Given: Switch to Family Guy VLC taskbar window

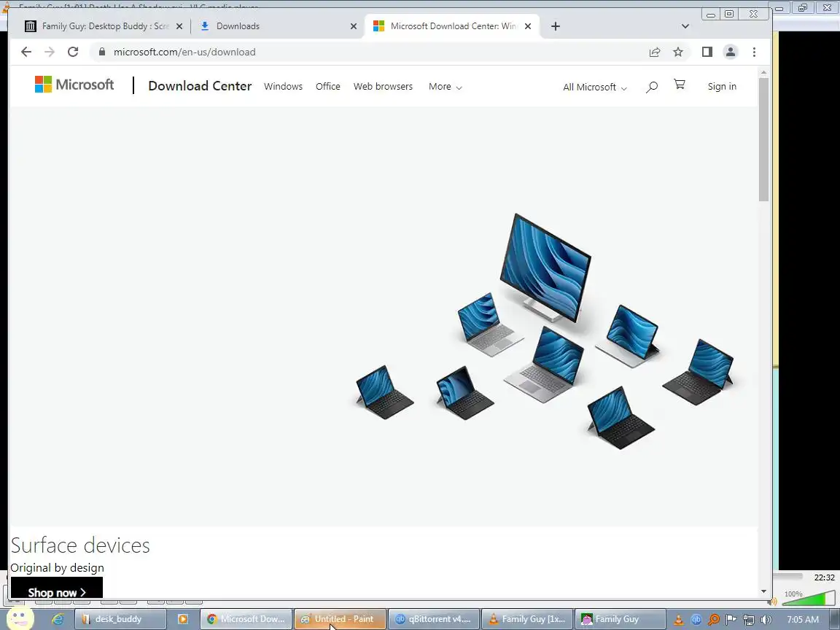Looking at the screenshot, I should [x=527, y=619].
